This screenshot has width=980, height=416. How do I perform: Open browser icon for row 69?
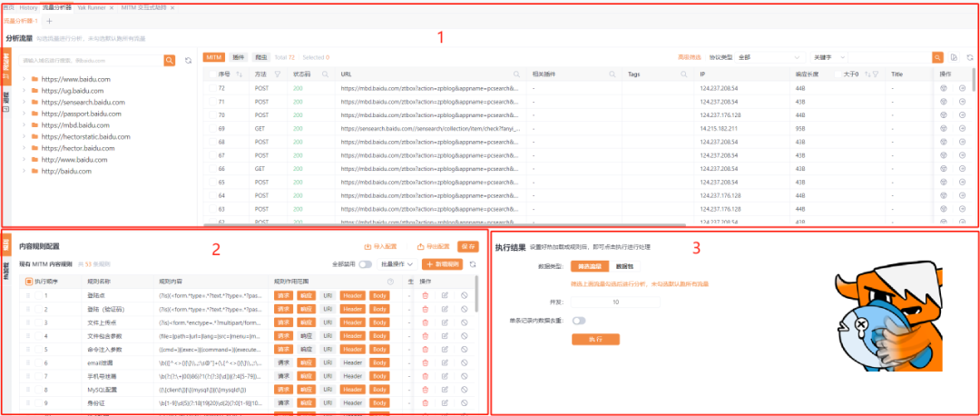944,128
